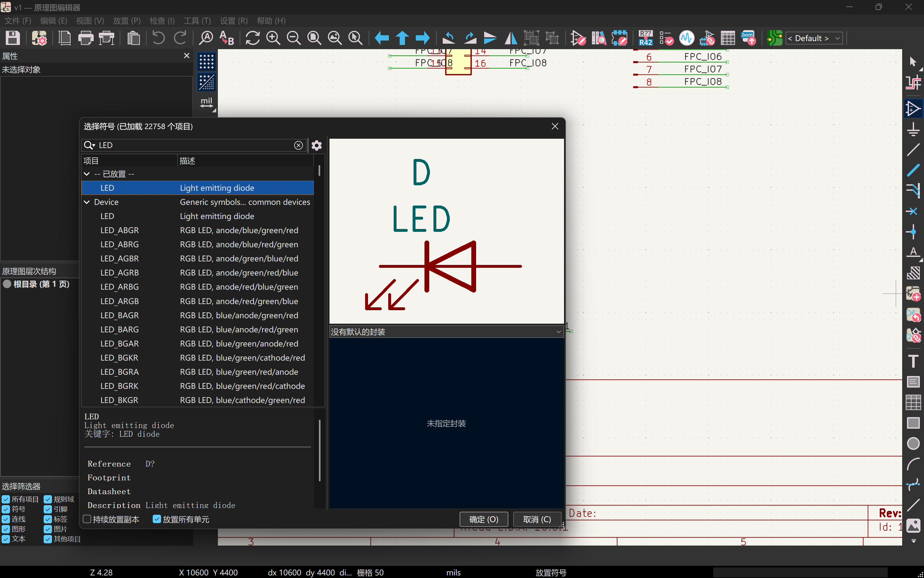Click the Redo arrow icon
The width and height of the screenshot is (924, 578).
180,38
